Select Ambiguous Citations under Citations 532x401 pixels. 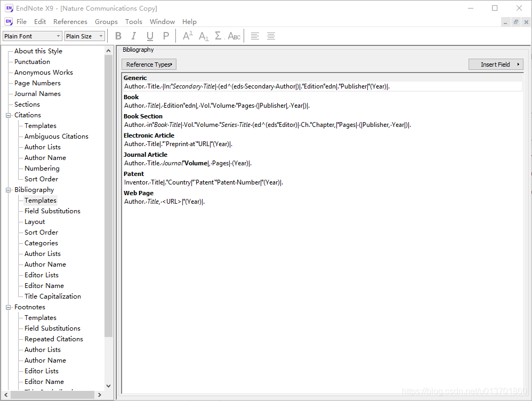coord(57,136)
